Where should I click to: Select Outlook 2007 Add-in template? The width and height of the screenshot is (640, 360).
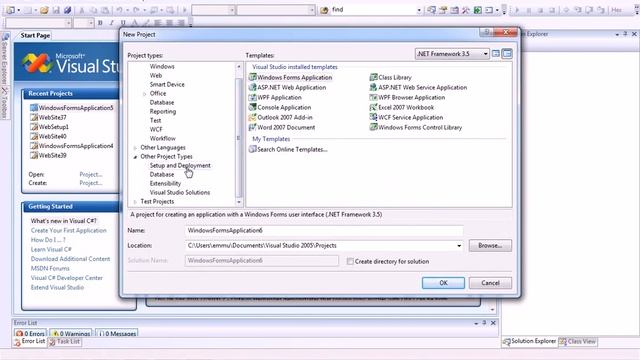coord(281,118)
